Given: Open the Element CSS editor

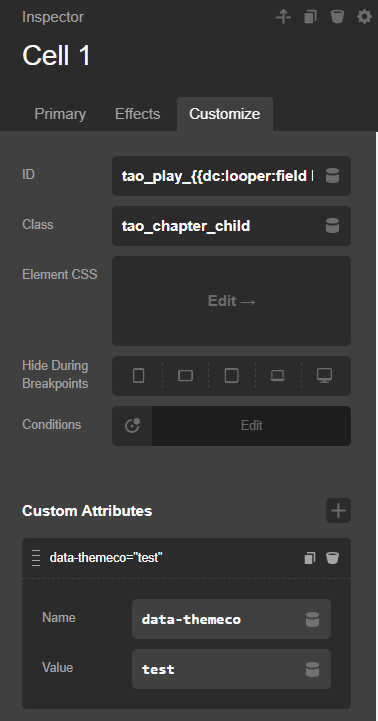Looking at the screenshot, I should 231,301.
